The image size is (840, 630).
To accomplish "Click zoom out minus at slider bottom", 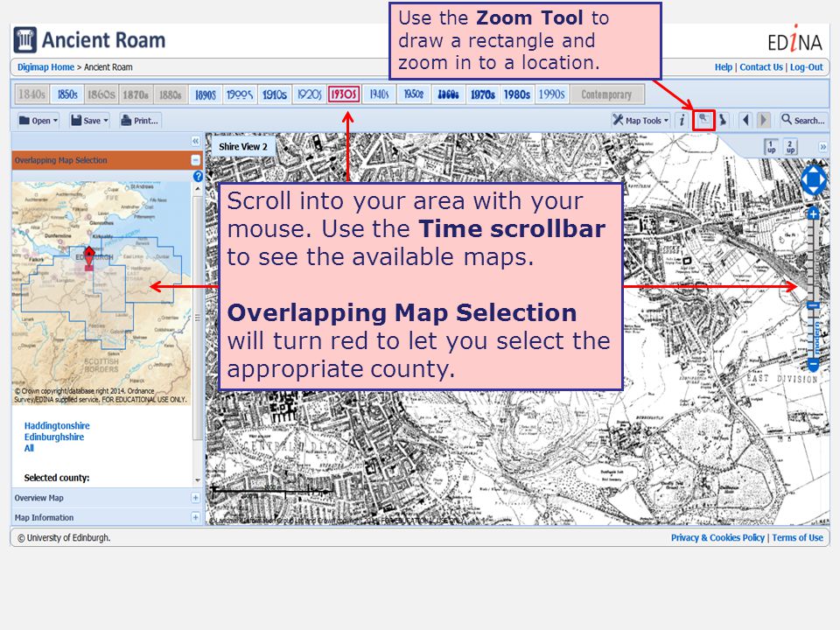I will [x=813, y=366].
